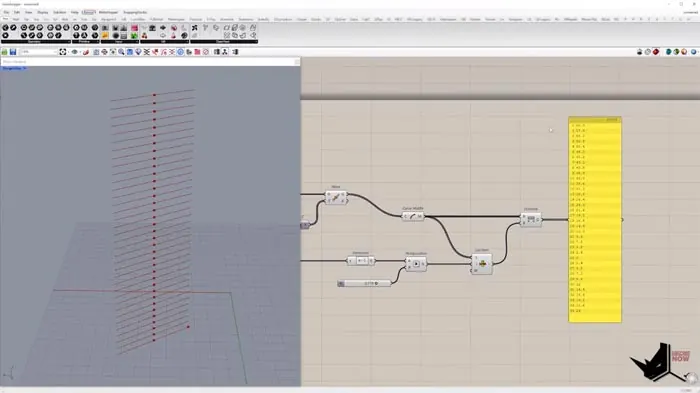This screenshot has width=700, height=393.
Task: Select the Expression component showing x-1
Action: pos(361,260)
